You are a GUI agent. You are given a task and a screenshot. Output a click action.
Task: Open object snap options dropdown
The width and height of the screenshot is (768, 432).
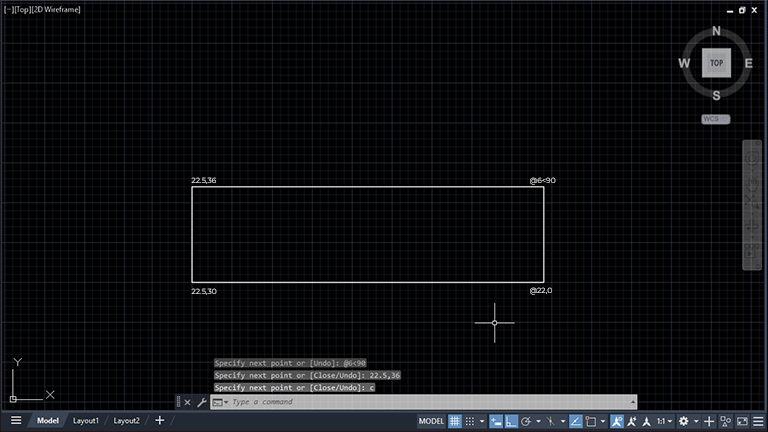tap(603, 421)
